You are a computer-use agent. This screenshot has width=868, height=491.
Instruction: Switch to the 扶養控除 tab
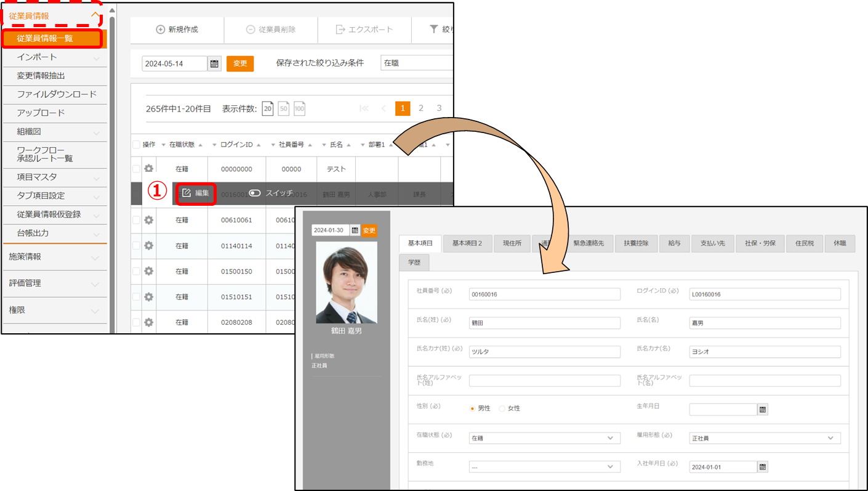click(636, 243)
